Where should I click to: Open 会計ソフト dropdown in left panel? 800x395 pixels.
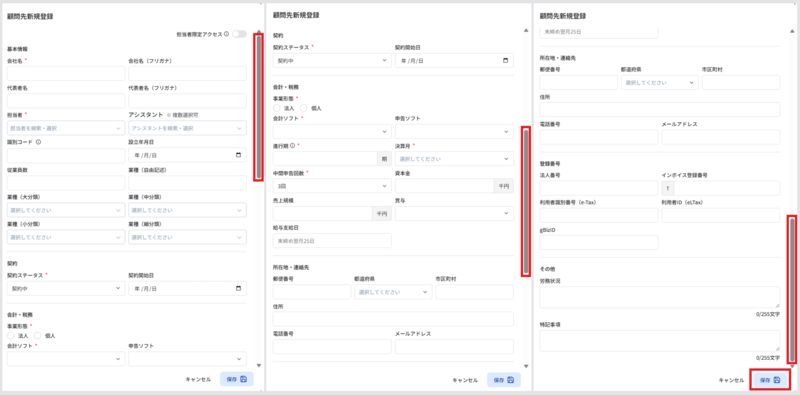[x=66, y=359]
